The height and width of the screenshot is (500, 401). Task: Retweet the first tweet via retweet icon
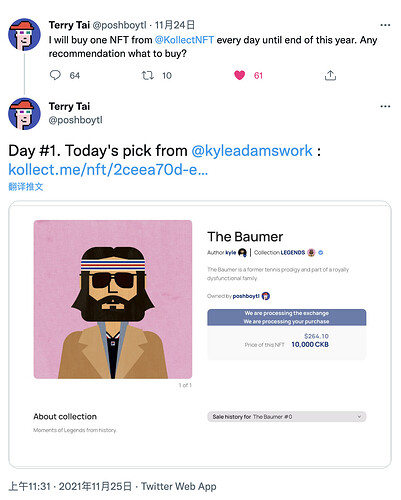147,76
